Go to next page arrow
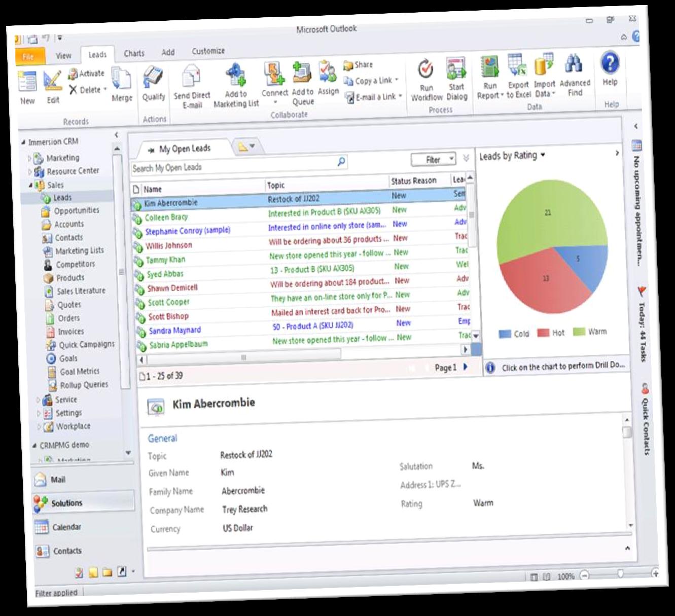This screenshot has height=616, width=675. pyautogui.click(x=465, y=367)
